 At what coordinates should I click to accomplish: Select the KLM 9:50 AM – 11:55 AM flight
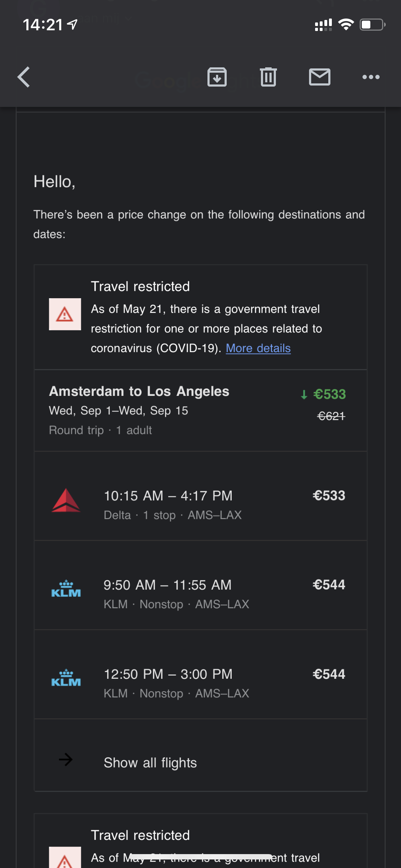point(168,585)
